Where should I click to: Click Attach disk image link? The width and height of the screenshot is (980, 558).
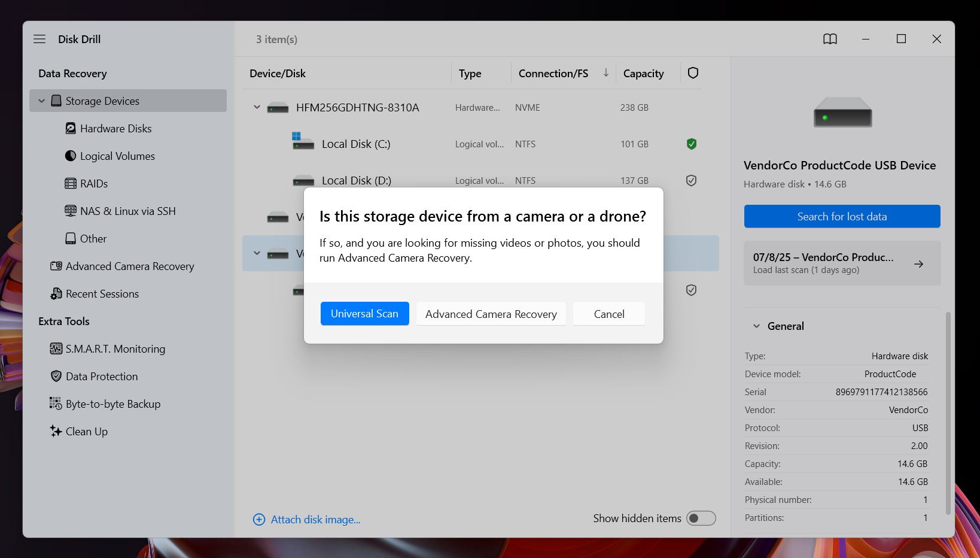point(315,519)
